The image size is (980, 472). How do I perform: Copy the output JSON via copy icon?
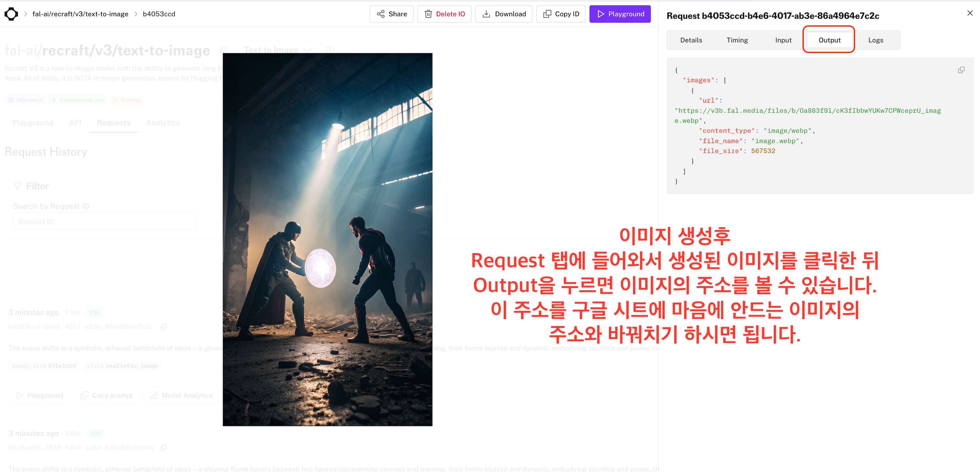tap(961, 70)
